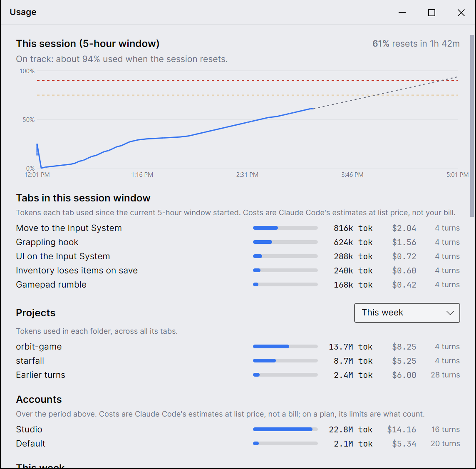Click the "22.8M tok" Studio value
This screenshot has height=469, width=476.
coord(351,429)
